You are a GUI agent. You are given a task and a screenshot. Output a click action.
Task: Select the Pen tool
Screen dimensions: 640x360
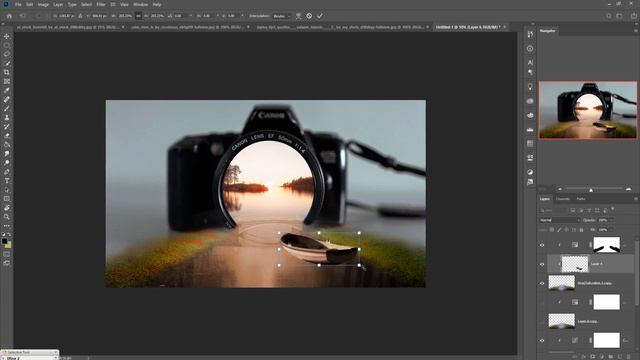(x=7, y=172)
